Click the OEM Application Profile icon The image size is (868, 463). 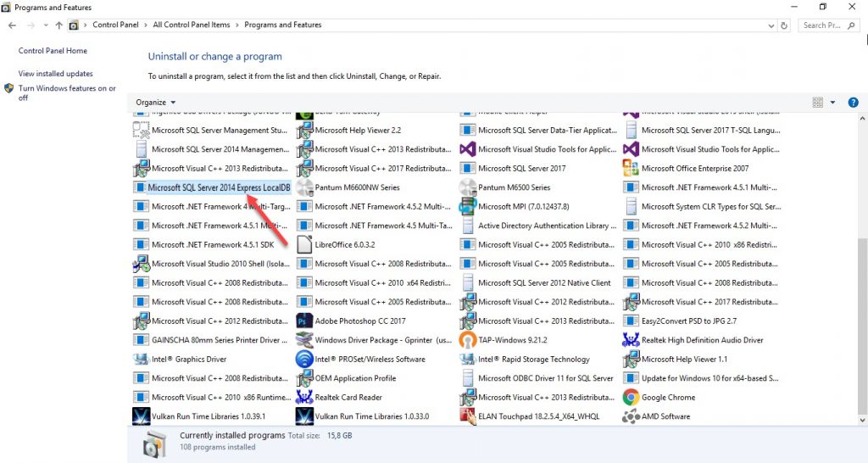point(304,378)
